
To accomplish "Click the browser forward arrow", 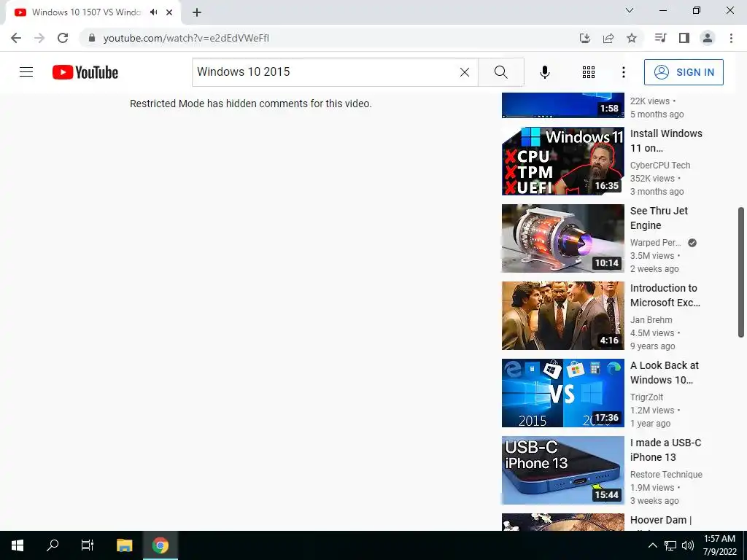I will (x=39, y=38).
